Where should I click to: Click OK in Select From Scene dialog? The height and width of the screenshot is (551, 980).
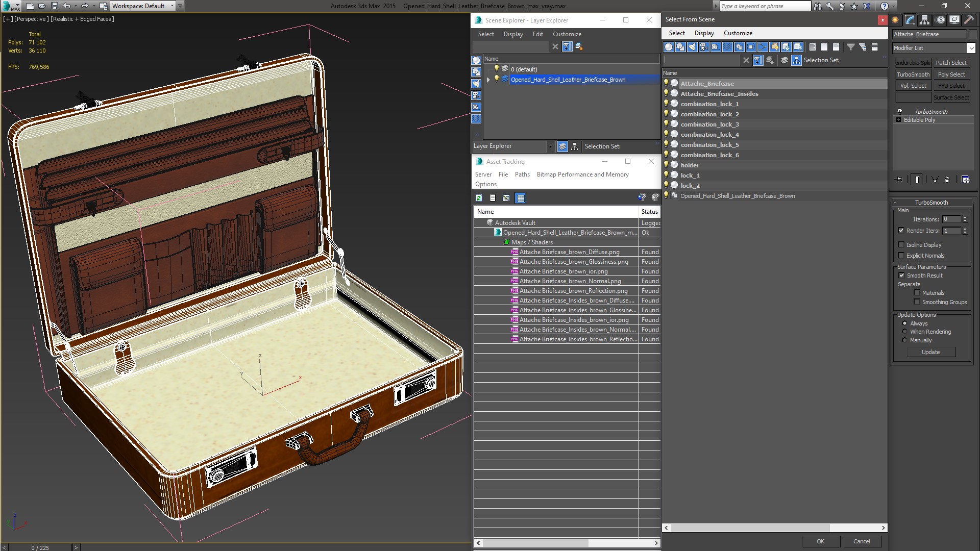pos(820,541)
